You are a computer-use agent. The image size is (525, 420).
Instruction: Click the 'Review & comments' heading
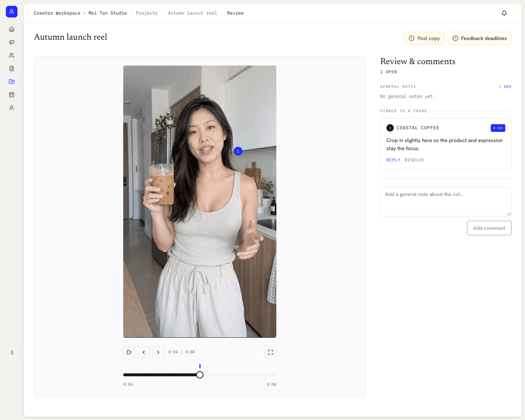pos(418,61)
